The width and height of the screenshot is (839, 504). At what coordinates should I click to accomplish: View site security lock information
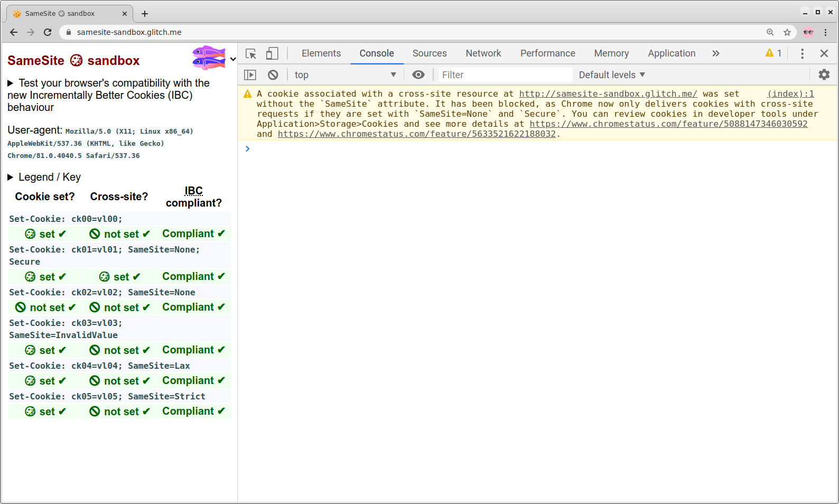point(69,32)
